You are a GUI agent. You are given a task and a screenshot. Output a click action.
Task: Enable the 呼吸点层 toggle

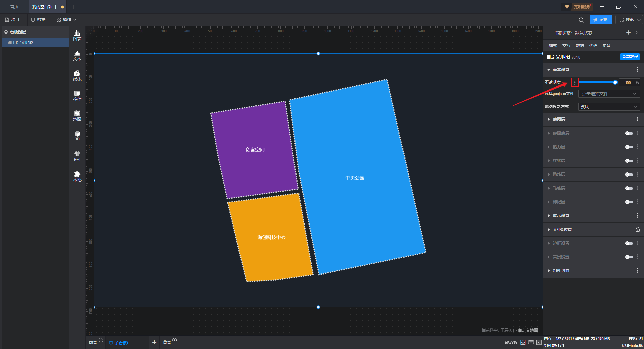(x=629, y=133)
